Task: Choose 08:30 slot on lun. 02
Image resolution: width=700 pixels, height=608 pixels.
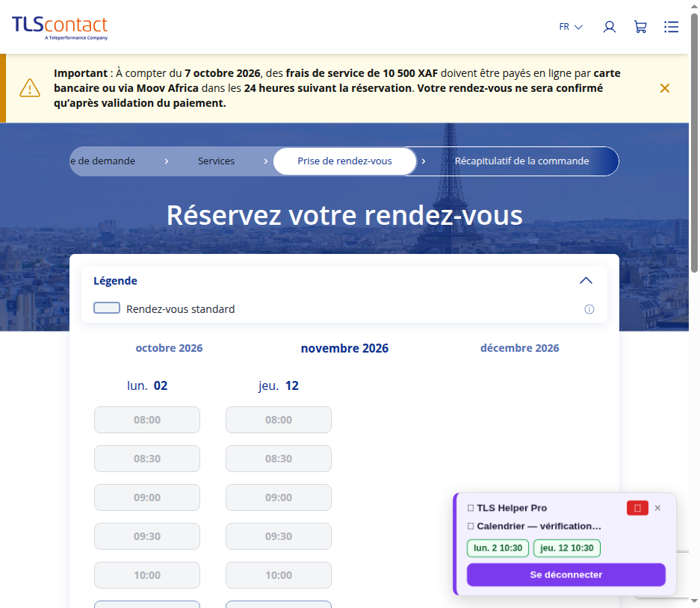Action: pos(147,459)
